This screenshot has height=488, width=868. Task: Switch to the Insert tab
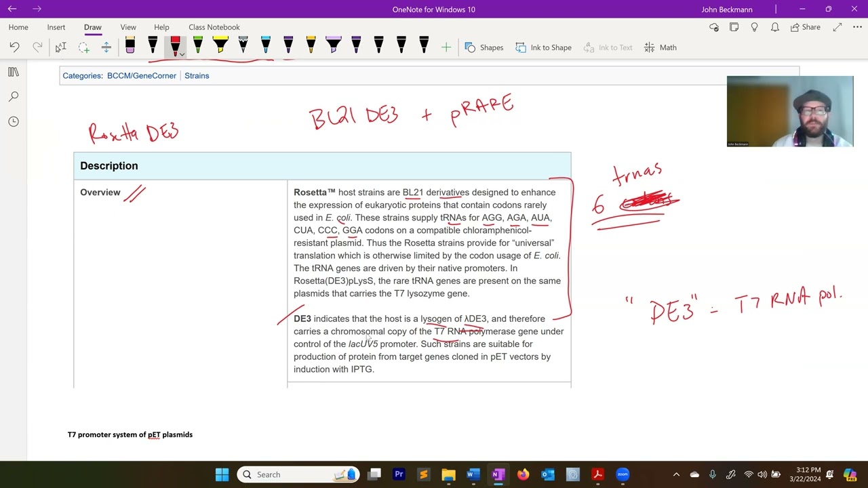point(56,27)
